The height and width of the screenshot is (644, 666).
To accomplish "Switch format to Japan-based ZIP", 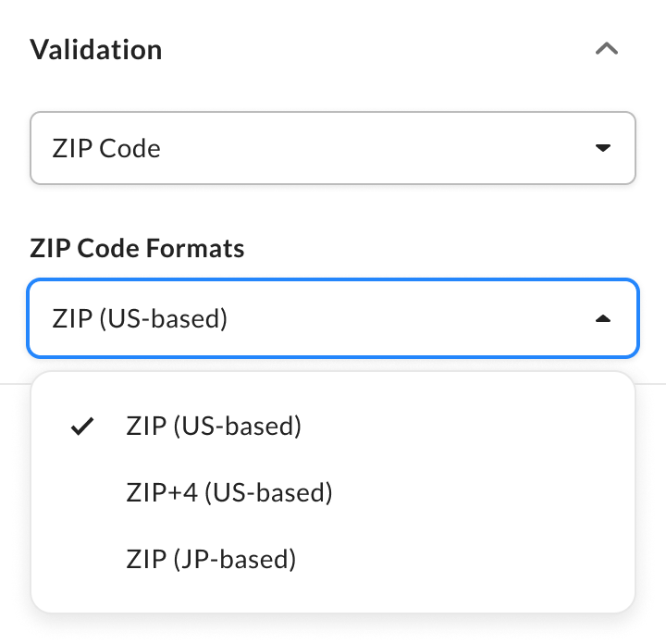I will point(211,559).
